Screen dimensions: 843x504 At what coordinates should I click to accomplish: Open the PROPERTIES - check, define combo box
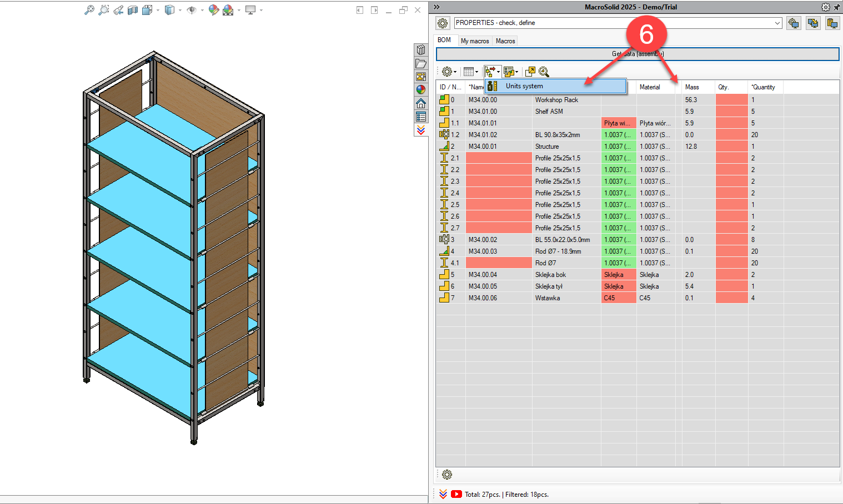pos(618,23)
